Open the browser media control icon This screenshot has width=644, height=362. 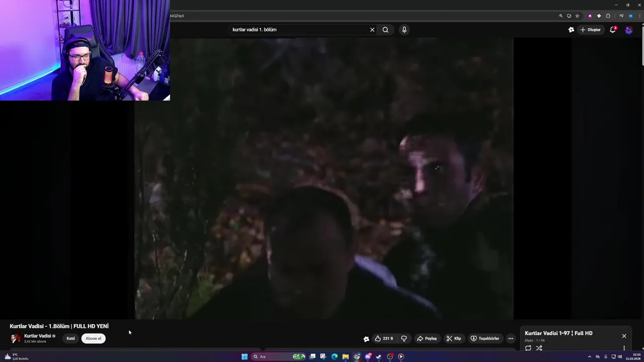point(622,16)
